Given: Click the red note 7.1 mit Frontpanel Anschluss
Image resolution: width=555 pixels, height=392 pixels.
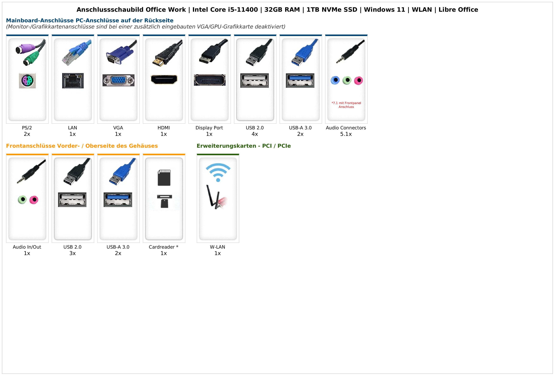Looking at the screenshot, I should (x=346, y=105).
